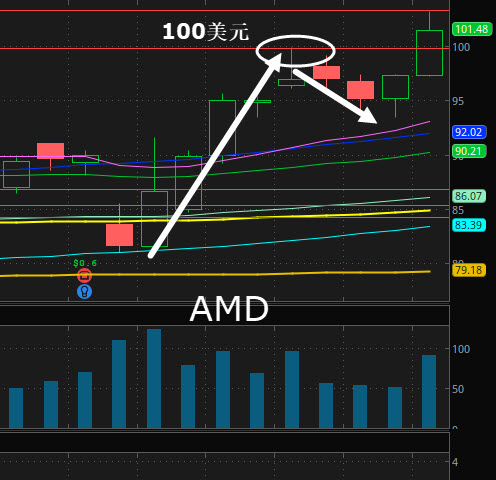
Task: Click the blue lightbulb event icon
Action: click(84, 292)
